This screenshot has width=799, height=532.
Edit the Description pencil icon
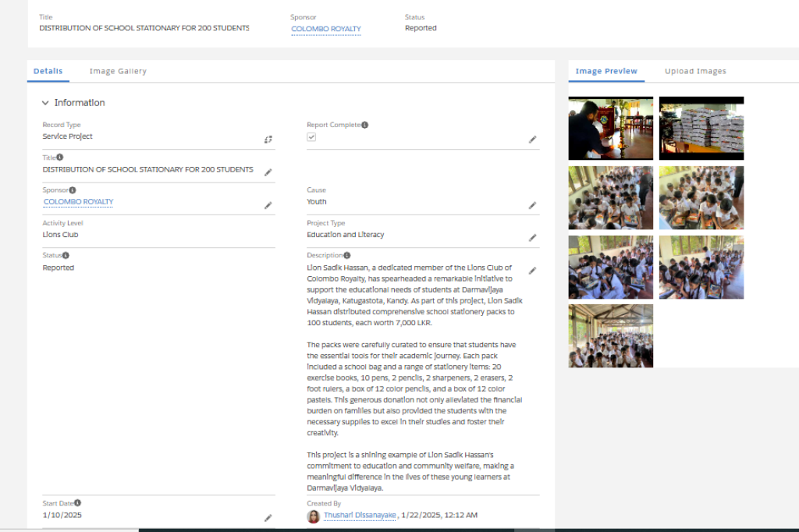click(x=532, y=271)
